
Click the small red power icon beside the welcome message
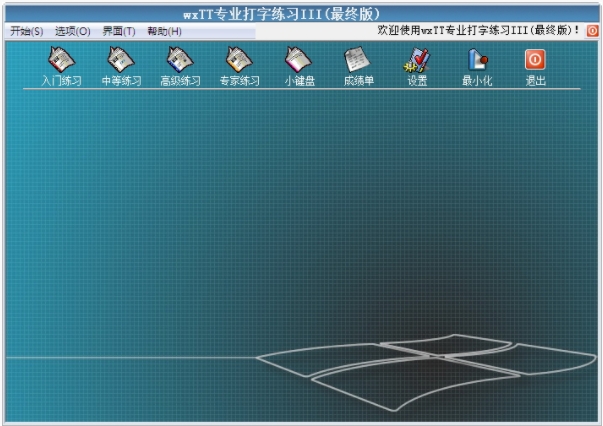click(592, 30)
